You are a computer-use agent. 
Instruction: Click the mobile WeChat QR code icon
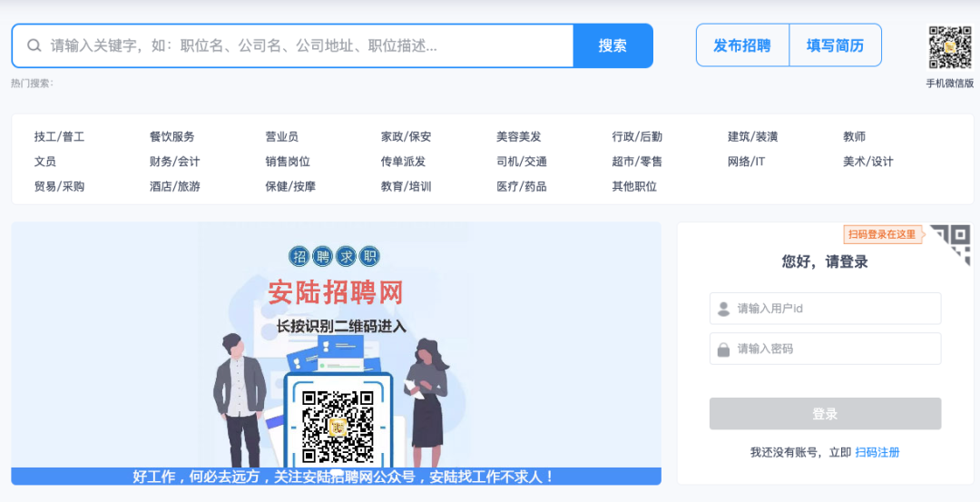tap(949, 47)
